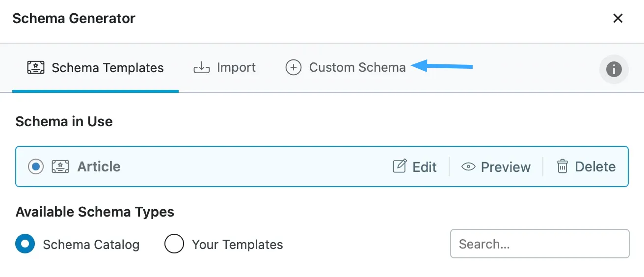Switch to the Schema Templates tab label
The width and height of the screenshot is (644, 277).
[x=107, y=67]
